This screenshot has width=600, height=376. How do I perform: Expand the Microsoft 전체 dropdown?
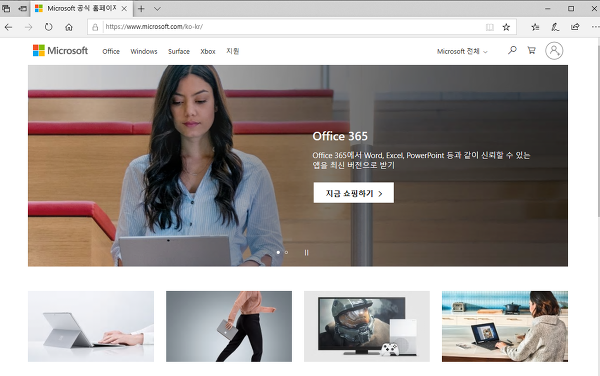[x=462, y=51]
